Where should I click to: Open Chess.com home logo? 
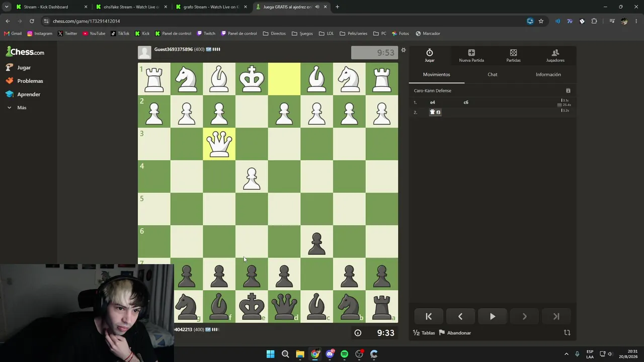pos(25,52)
